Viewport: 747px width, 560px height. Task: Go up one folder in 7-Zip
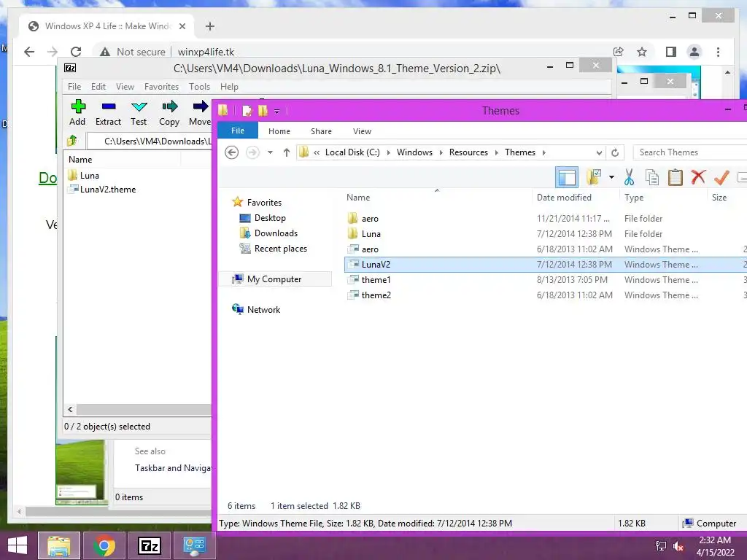72,141
